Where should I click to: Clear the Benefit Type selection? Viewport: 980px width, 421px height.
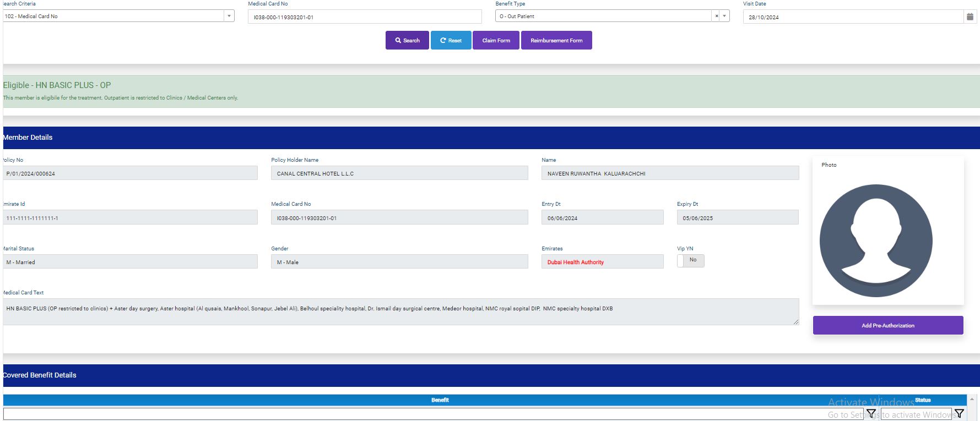click(716, 17)
